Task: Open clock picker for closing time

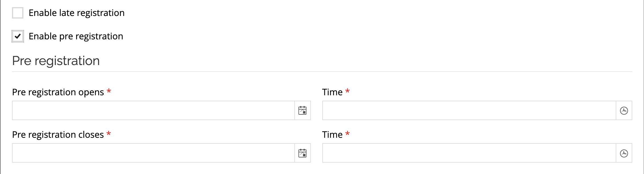Action: (624, 153)
